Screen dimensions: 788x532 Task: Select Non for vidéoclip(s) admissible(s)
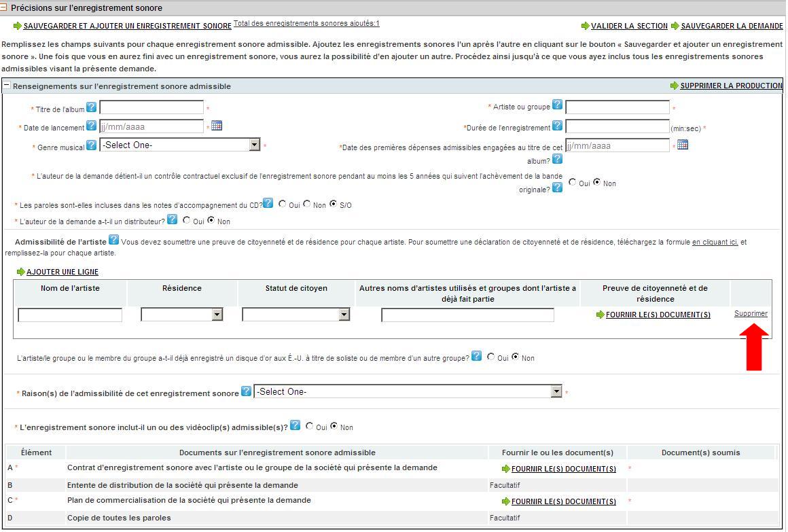334,426
